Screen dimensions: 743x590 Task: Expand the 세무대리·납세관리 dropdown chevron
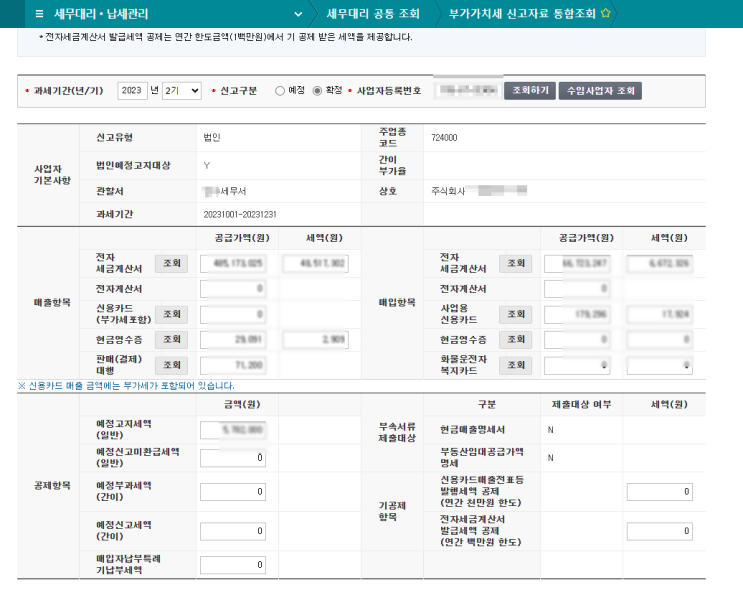[x=298, y=14]
